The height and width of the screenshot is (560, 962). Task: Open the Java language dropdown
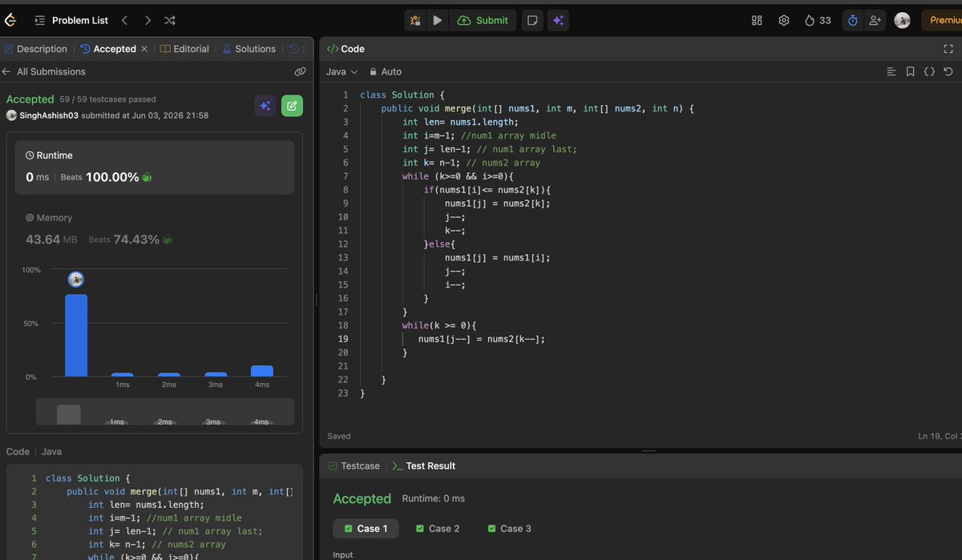(x=342, y=71)
